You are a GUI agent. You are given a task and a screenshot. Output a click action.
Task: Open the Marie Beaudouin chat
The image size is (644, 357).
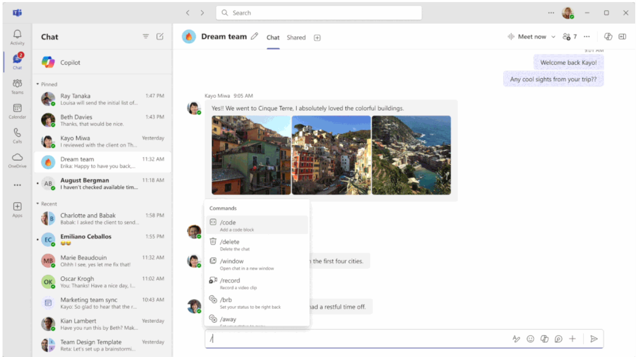(x=102, y=261)
